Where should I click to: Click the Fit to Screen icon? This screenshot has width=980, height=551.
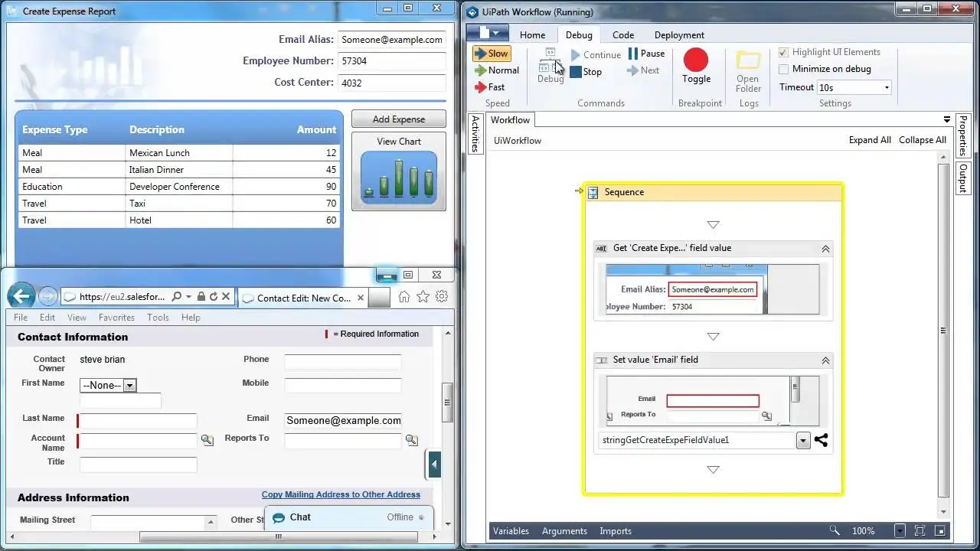pos(920,530)
